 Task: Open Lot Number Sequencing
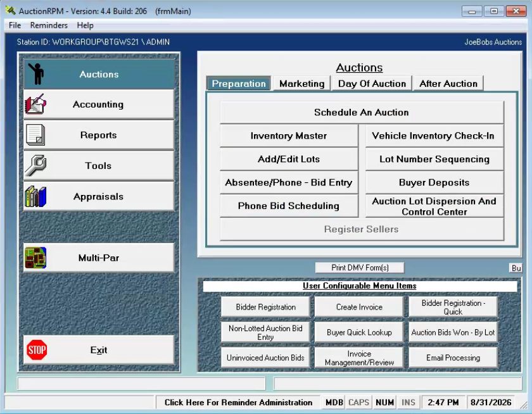(434, 159)
